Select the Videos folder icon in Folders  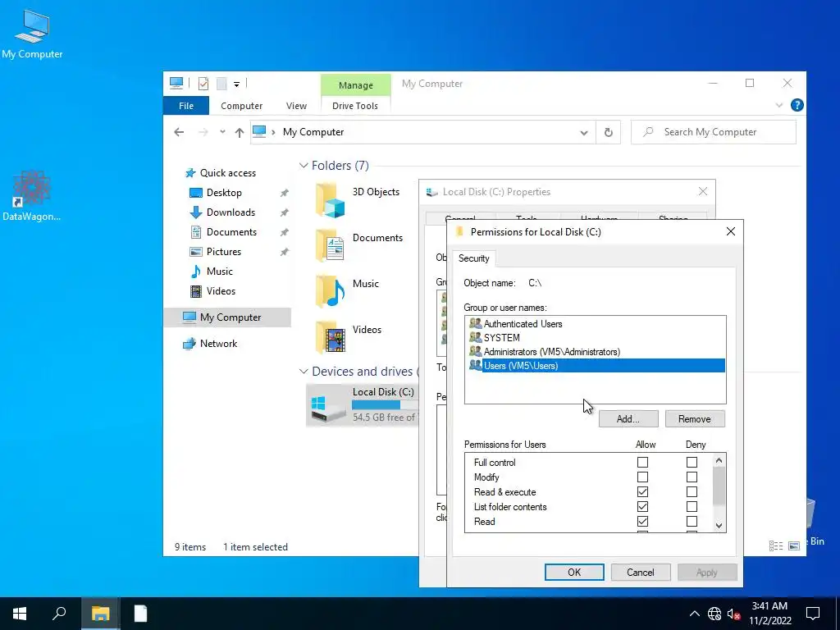330,338
